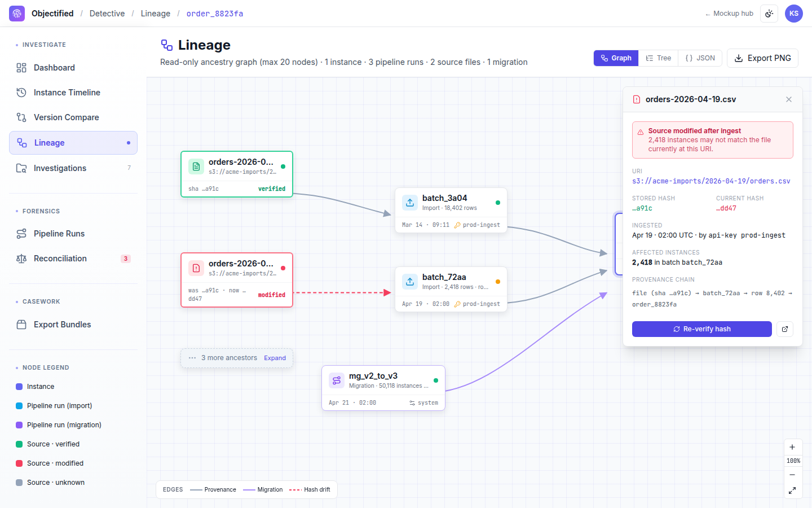Click the key icon on batch_3a04 node
The image size is (812, 508).
point(457,225)
